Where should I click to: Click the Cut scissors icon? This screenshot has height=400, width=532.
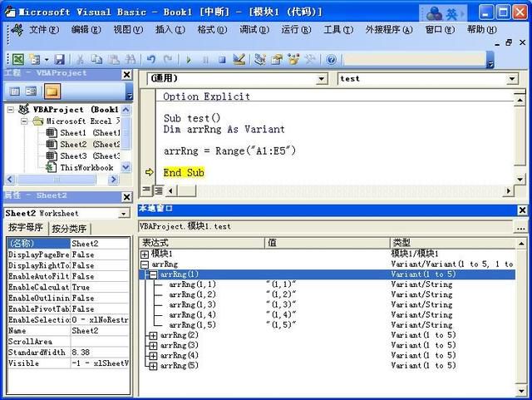81,59
